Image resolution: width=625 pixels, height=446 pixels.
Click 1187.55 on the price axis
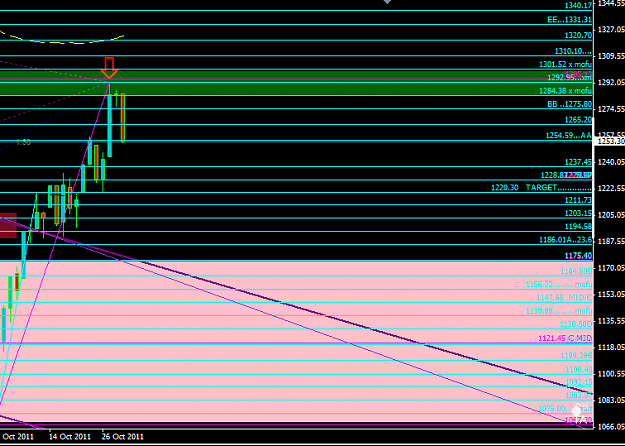(611, 241)
